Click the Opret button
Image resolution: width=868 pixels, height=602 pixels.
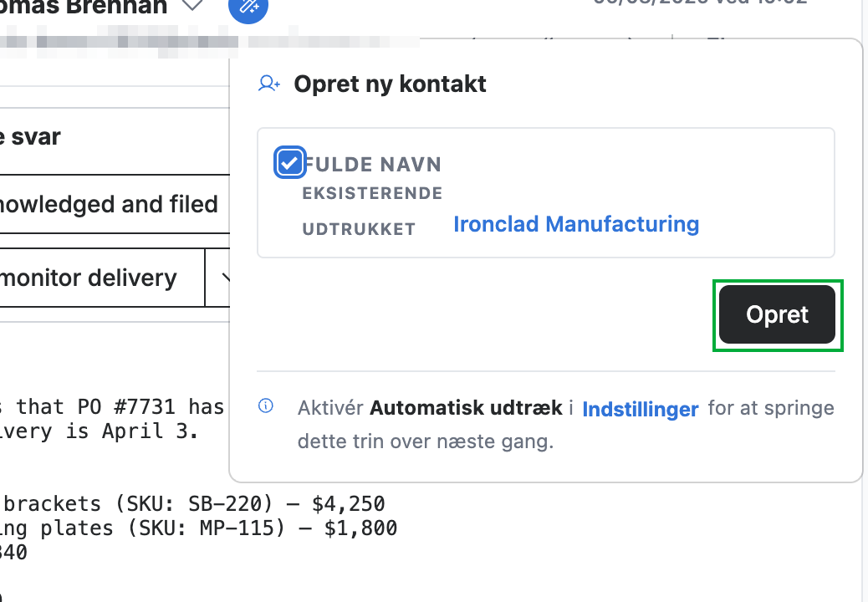point(777,315)
